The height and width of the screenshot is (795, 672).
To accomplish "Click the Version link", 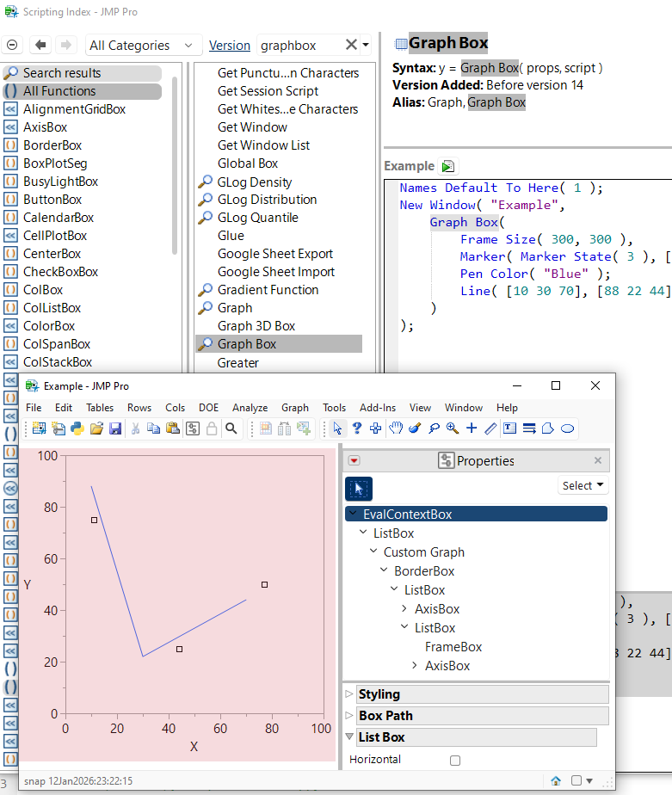I will tap(230, 45).
